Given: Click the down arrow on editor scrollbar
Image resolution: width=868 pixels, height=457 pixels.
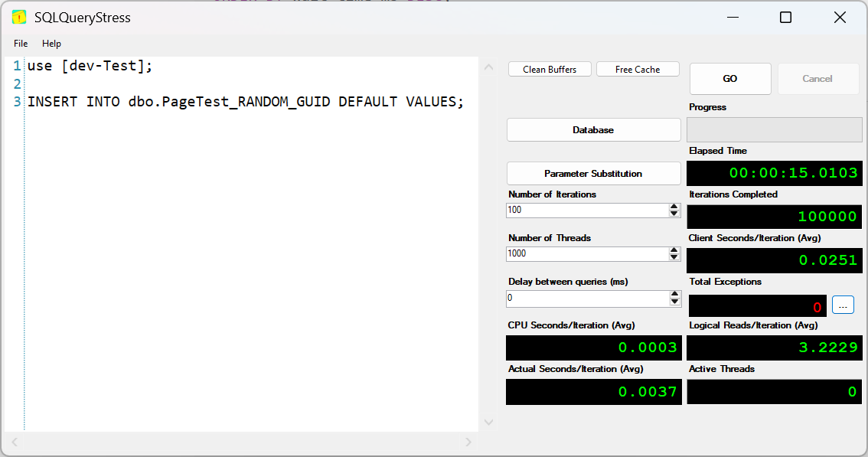Looking at the screenshot, I should pos(488,422).
